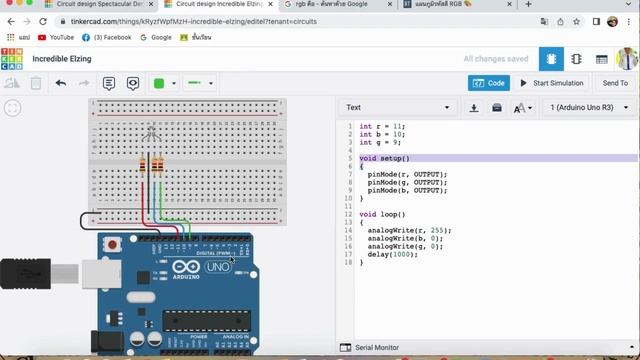Image resolution: width=640 pixels, height=360 pixels.
Task: Start Simulation
Action: pyautogui.click(x=552, y=83)
